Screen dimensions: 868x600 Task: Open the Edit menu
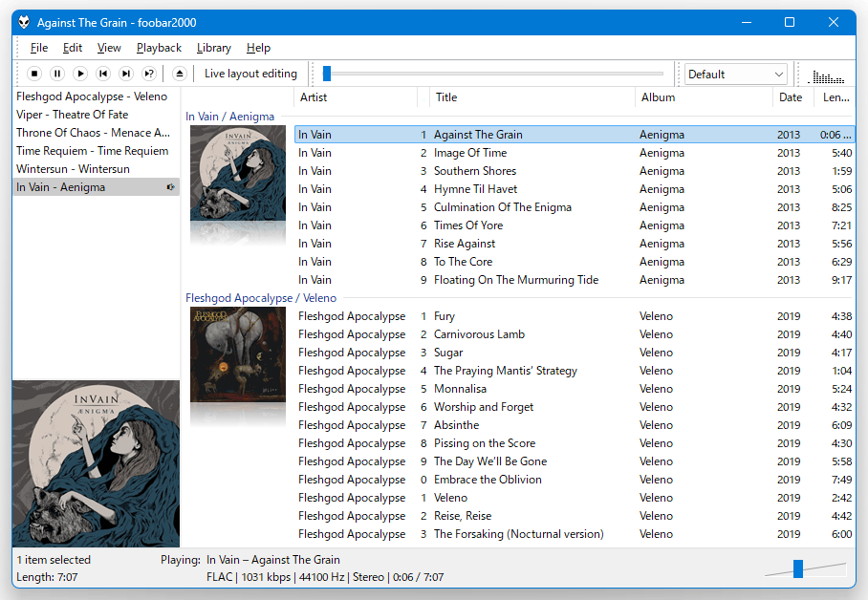[x=73, y=48]
